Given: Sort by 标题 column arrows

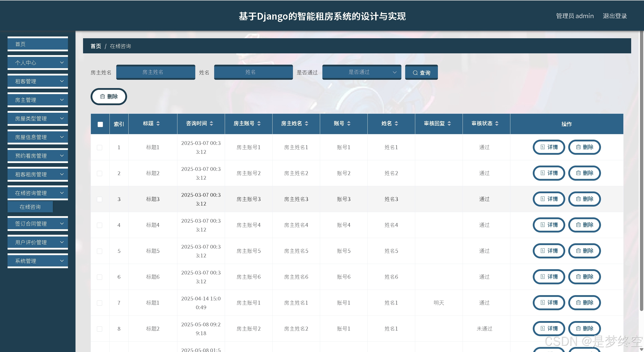Looking at the screenshot, I should pos(158,123).
